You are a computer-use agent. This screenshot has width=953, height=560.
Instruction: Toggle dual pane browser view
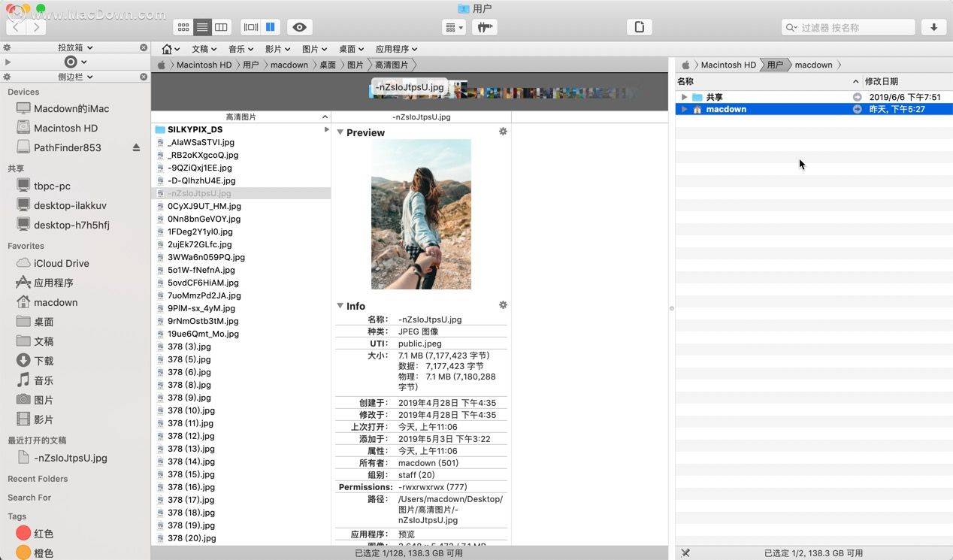click(271, 27)
